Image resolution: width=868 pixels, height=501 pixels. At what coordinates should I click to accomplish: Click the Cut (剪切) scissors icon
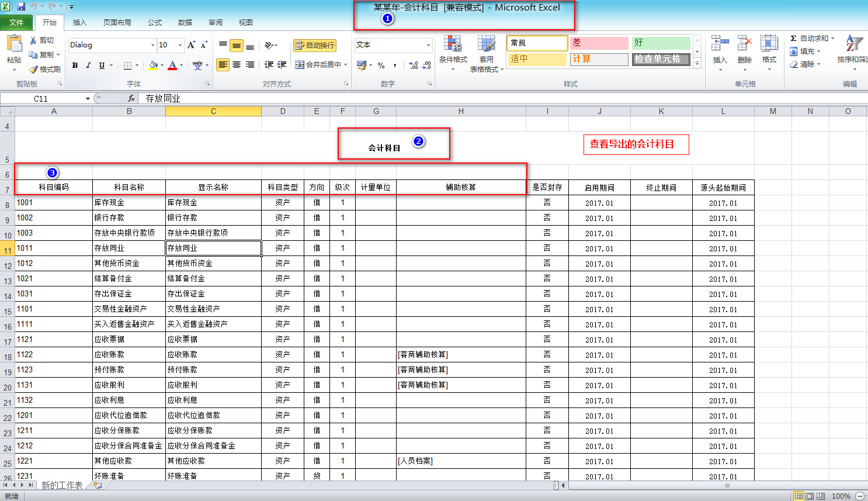tap(33, 40)
